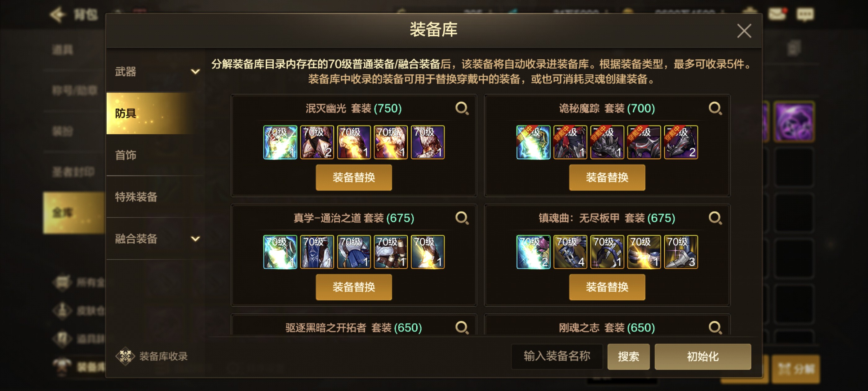868x391 pixels.
Task: Open magnifier for 诡秘魔踪 套装
Action: click(715, 109)
